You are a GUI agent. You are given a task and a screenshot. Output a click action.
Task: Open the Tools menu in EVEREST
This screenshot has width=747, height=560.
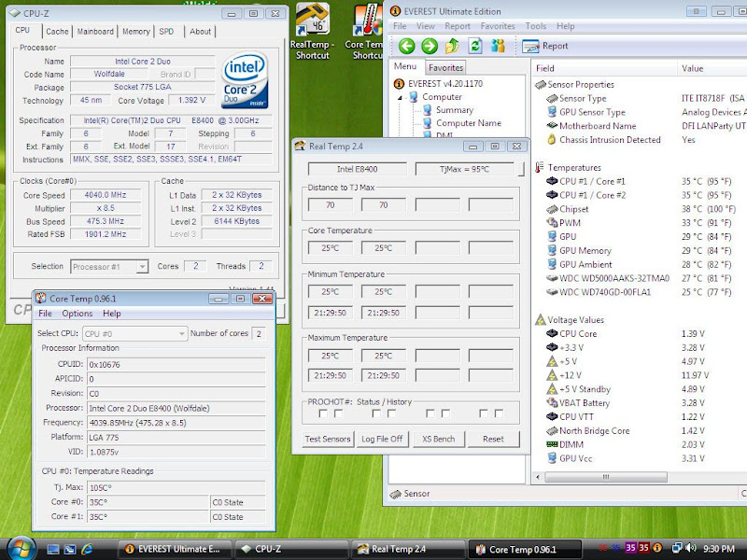pos(536,26)
